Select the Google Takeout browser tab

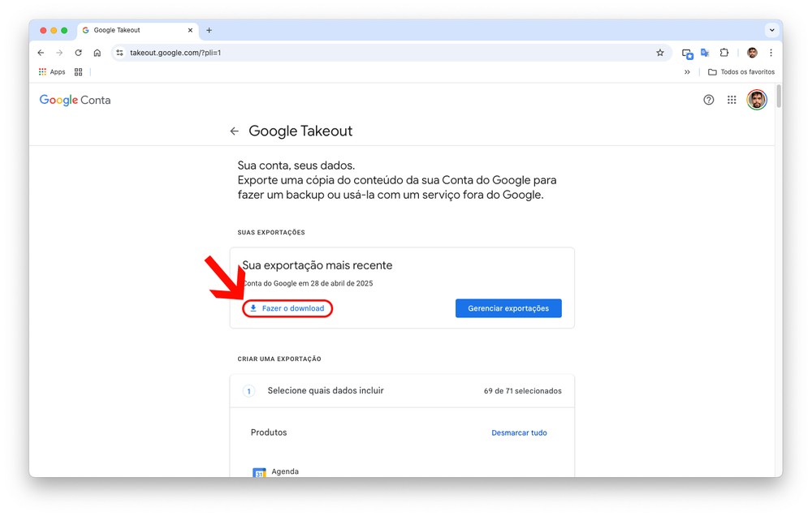(134, 30)
